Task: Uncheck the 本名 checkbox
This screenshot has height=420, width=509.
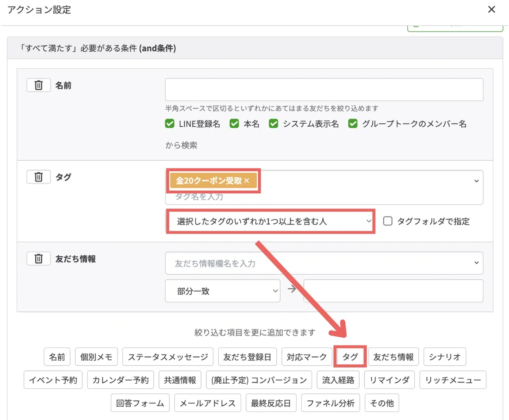Action: 234,124
